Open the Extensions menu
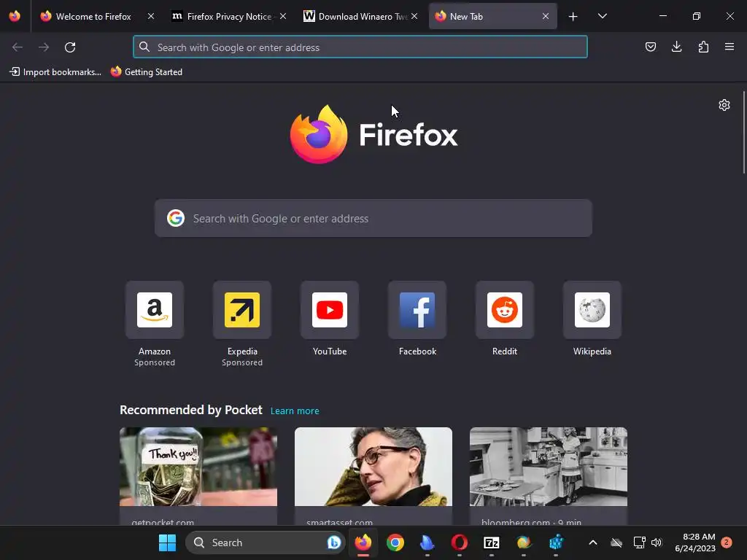 click(x=703, y=47)
